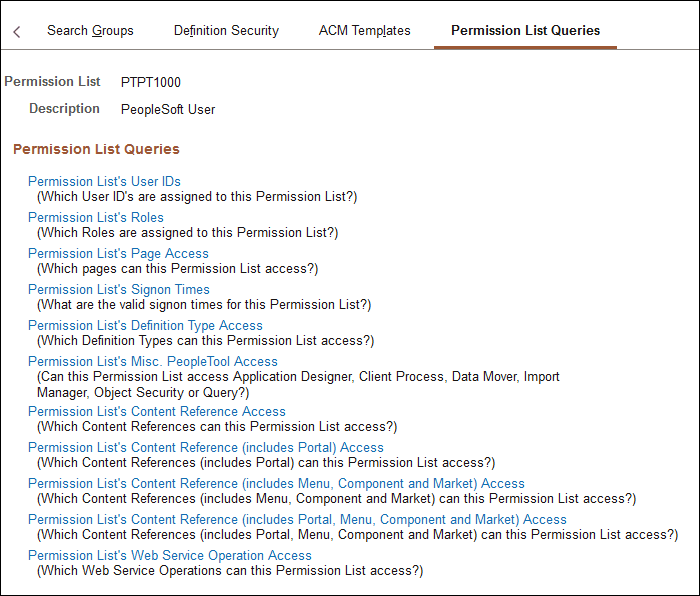The image size is (700, 596).
Task: Run the Permission List's Roles query
Action: pos(96,217)
